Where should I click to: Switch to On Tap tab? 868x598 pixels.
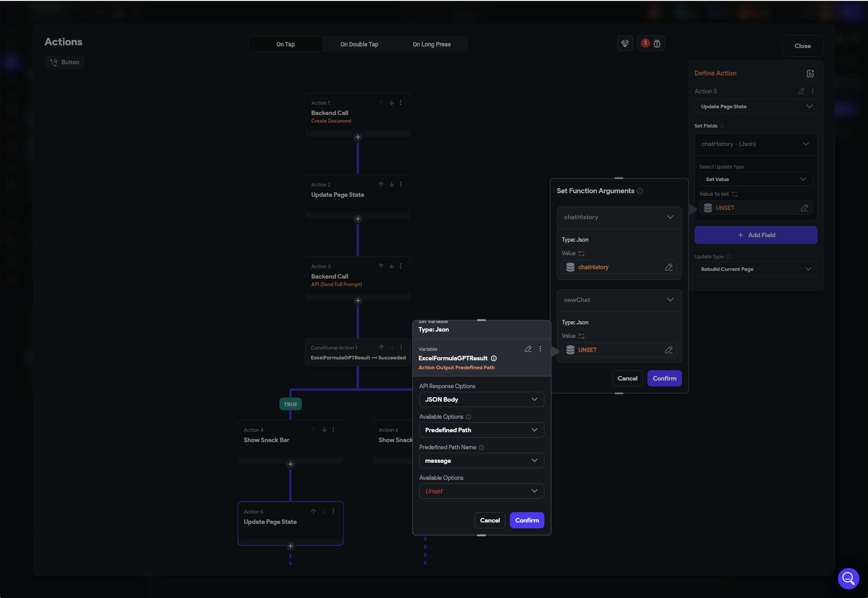pyautogui.click(x=285, y=44)
